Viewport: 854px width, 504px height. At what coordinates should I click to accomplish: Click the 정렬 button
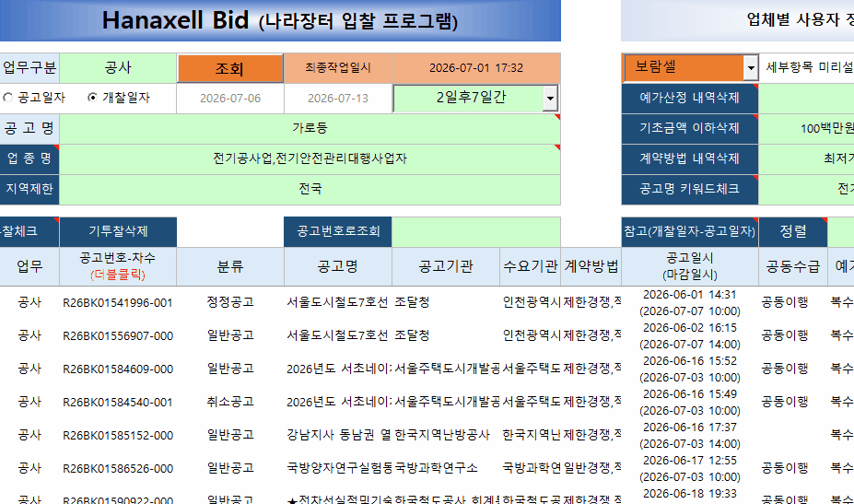click(x=792, y=231)
